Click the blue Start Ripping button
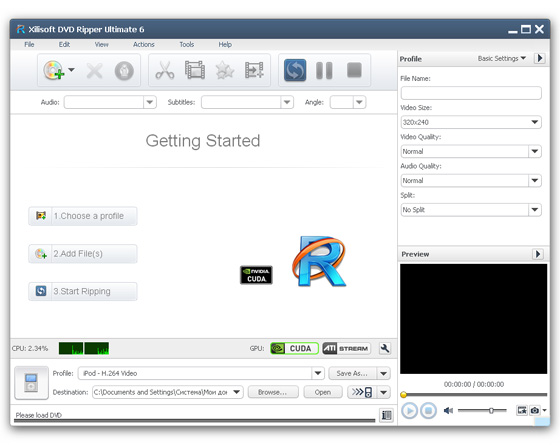 [295, 70]
